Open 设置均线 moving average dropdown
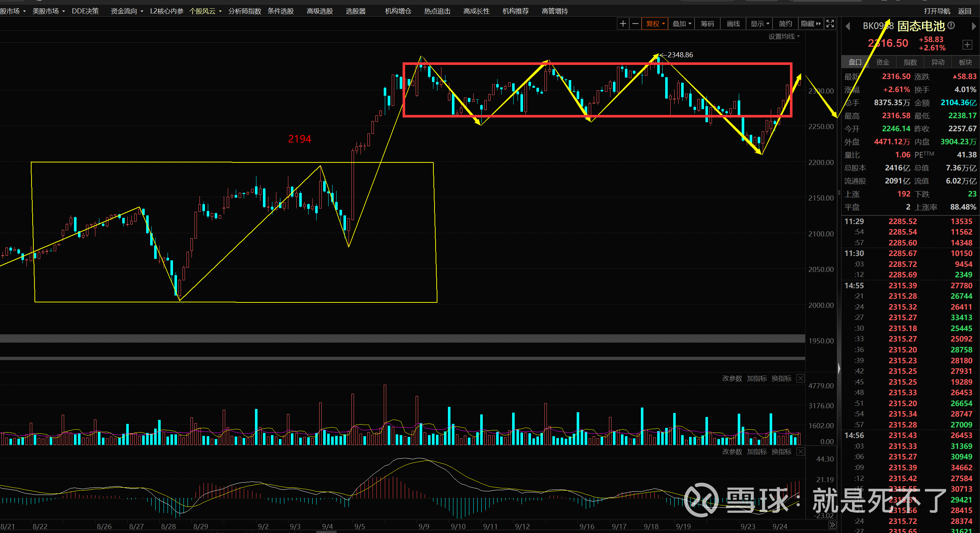 (784, 37)
